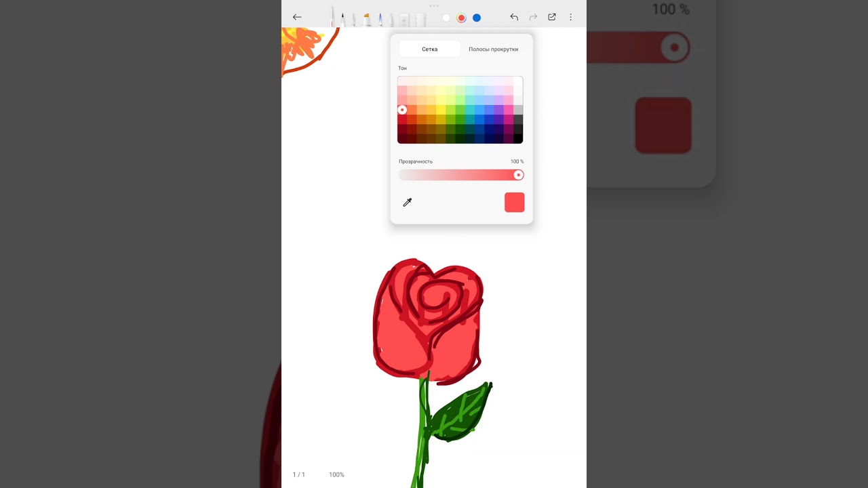Switch to the Сетка tab
868x488 pixels.
click(429, 49)
